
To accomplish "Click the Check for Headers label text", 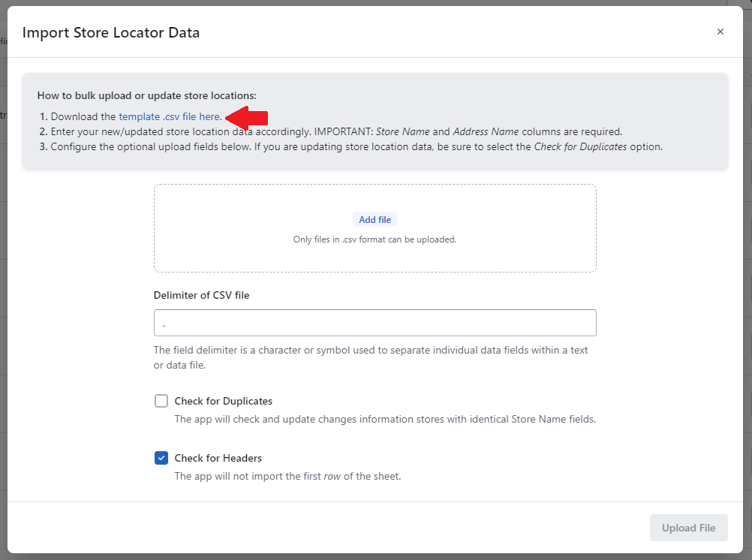I will click(x=218, y=458).
